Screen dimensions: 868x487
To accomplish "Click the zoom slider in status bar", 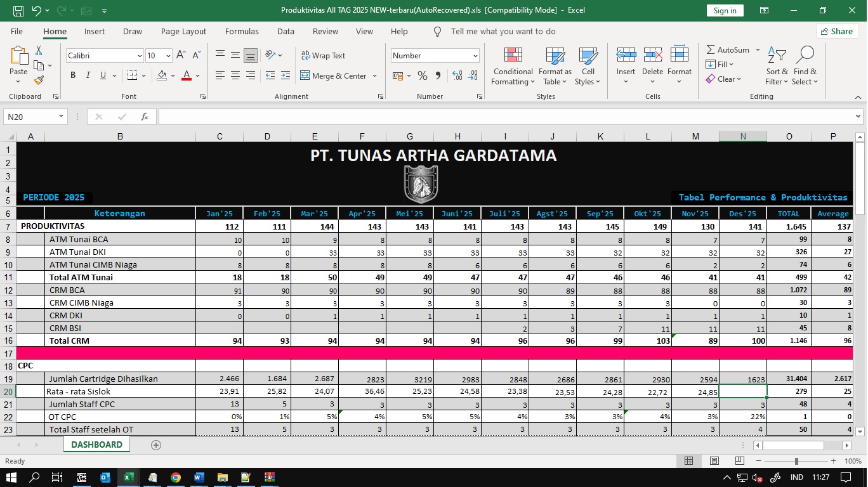I will pos(796,461).
